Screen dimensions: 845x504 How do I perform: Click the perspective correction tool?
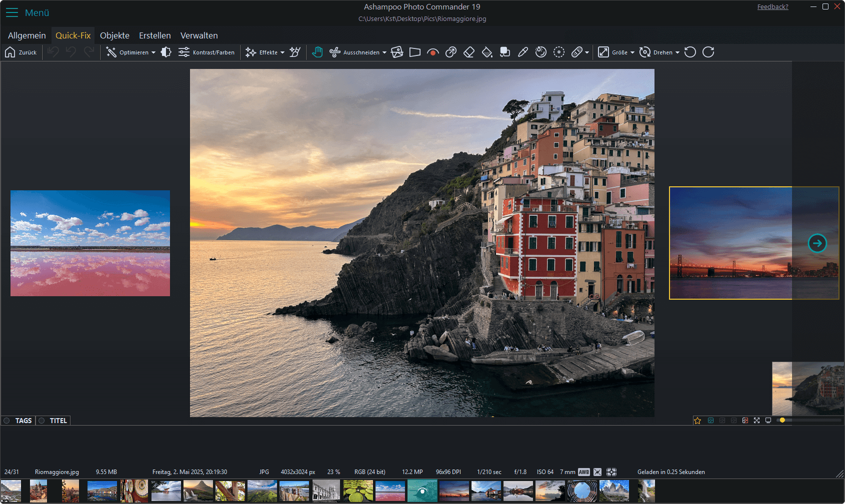414,52
